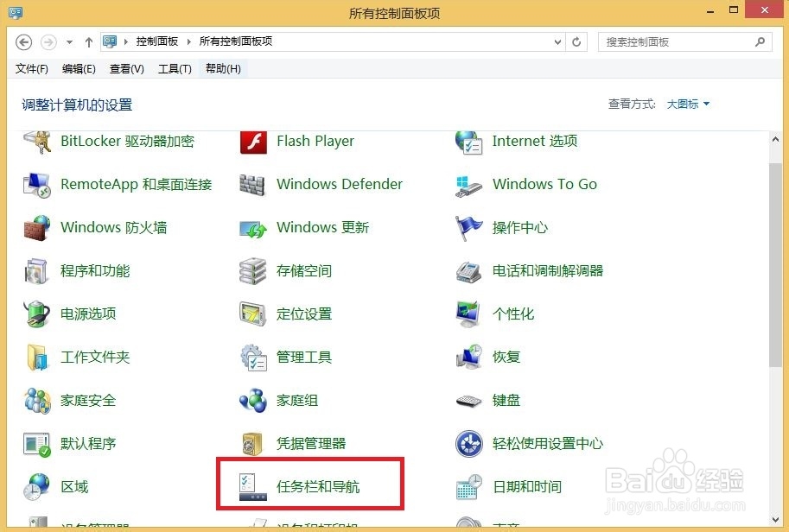
Task: Open the 区域 globe clock icon
Action: pyautogui.click(x=37, y=487)
